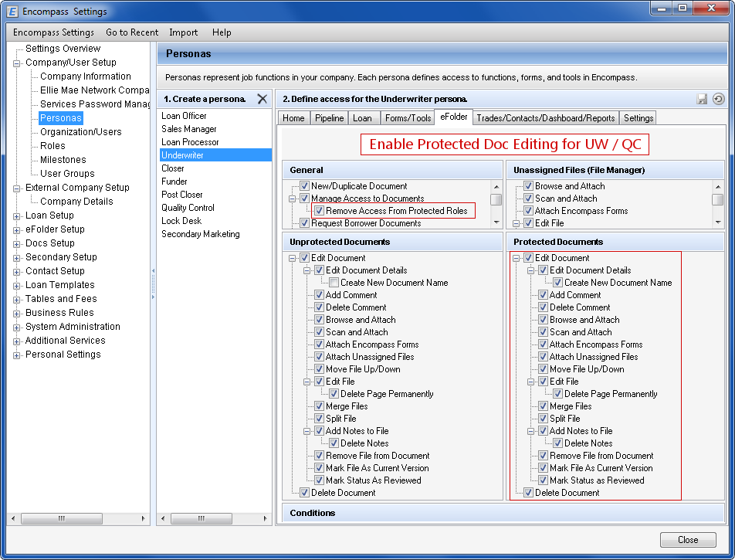Open the Import menu
This screenshot has width=735, height=560.
pyautogui.click(x=183, y=32)
